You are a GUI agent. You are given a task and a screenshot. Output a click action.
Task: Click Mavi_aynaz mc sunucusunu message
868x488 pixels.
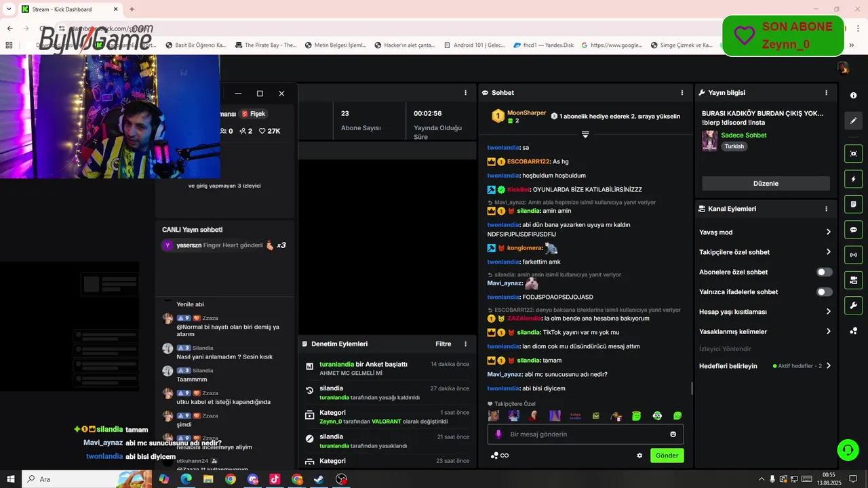click(x=547, y=374)
